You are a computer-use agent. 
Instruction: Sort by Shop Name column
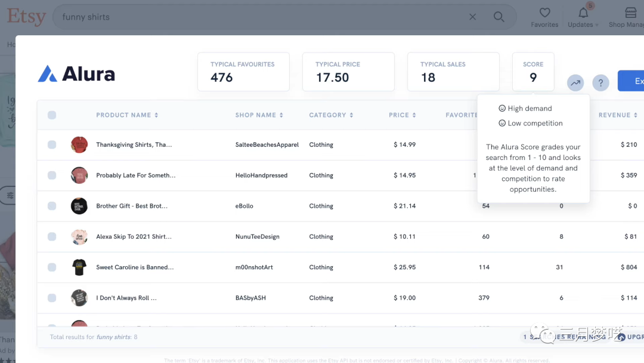tap(259, 115)
